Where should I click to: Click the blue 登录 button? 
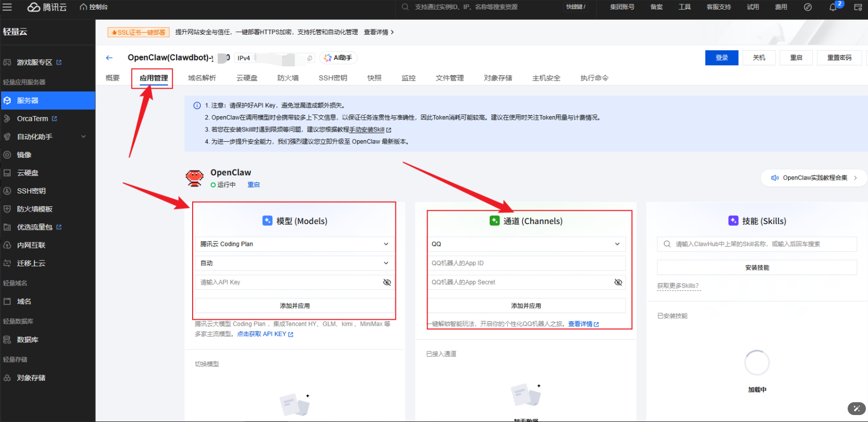[x=722, y=58]
